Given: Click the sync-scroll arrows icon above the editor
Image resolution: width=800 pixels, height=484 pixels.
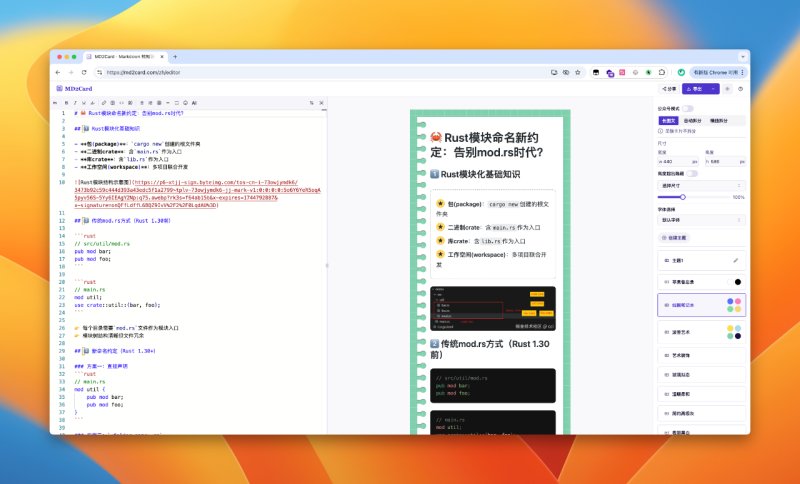Looking at the screenshot, I should tap(312, 103).
